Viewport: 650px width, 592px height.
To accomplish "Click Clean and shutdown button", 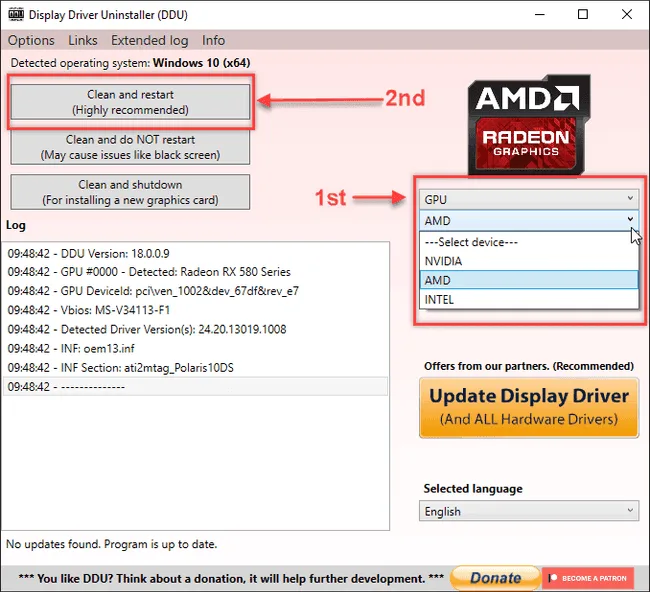I will pyautogui.click(x=130, y=192).
